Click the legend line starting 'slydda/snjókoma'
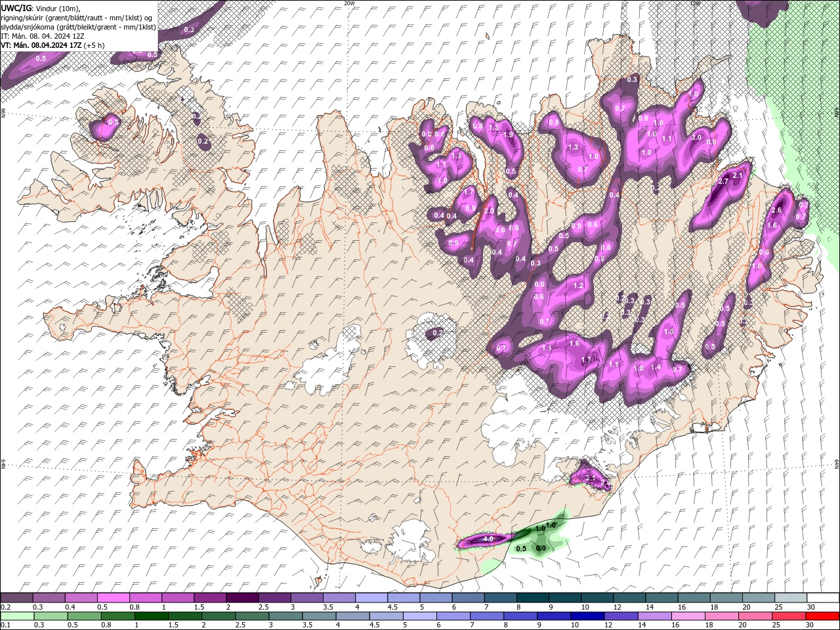 (78, 27)
